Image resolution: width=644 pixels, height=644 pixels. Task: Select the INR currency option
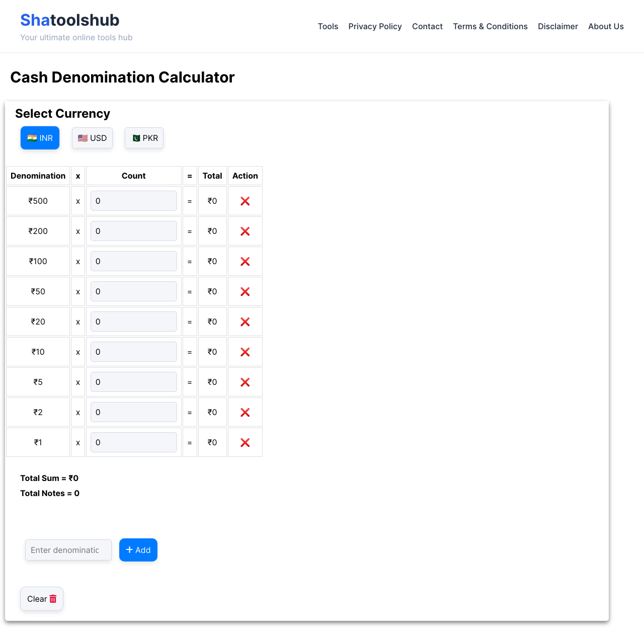[x=40, y=138]
